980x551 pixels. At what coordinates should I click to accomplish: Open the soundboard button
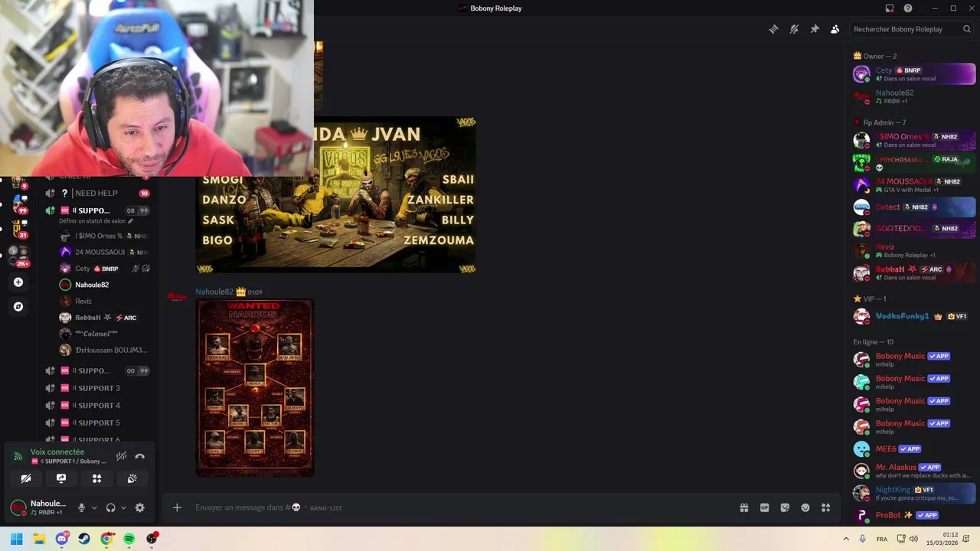tap(132, 478)
